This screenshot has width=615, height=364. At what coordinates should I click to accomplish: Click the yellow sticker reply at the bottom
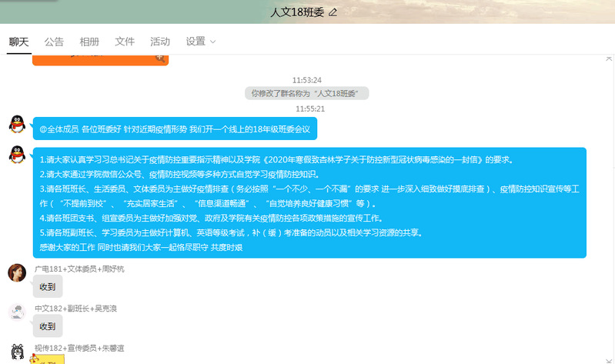[48, 359]
